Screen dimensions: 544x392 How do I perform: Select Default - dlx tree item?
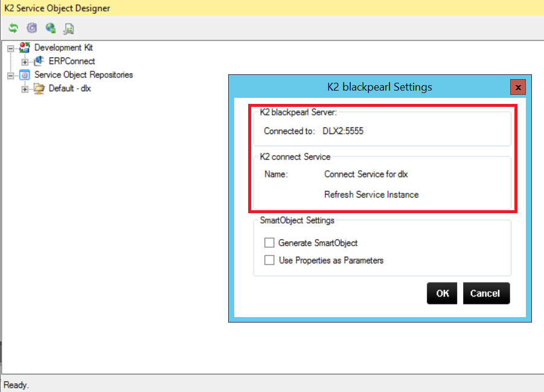(x=69, y=88)
